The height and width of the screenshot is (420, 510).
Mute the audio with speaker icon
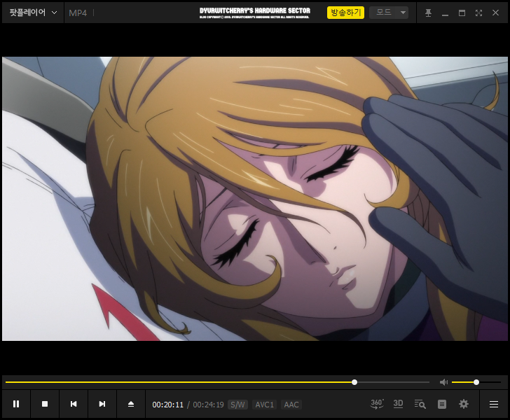pyautogui.click(x=443, y=382)
